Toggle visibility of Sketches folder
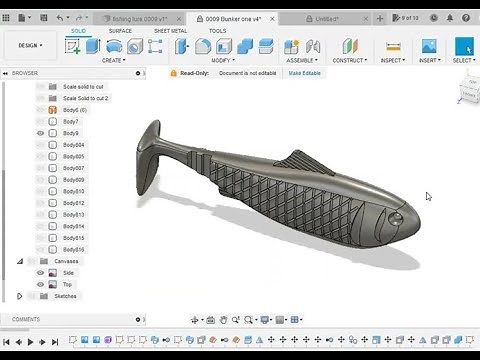 [32, 296]
